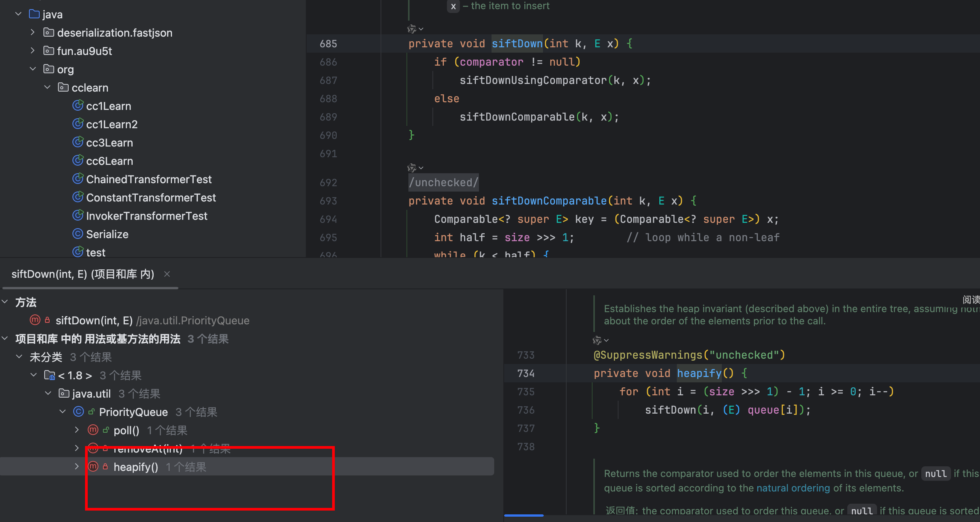Open ChainedTransformerTest in the project tree

pos(149,179)
